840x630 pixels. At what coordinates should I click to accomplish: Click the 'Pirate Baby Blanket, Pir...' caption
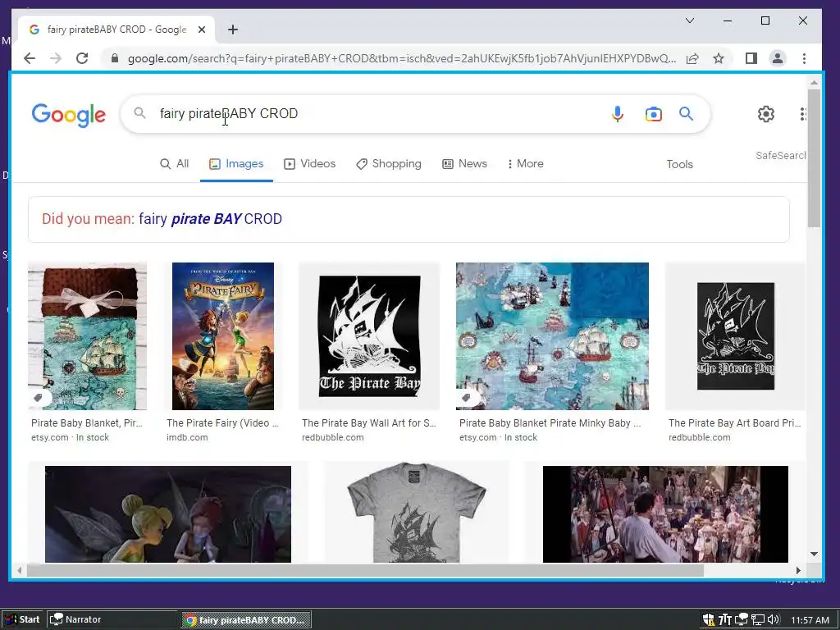87,423
